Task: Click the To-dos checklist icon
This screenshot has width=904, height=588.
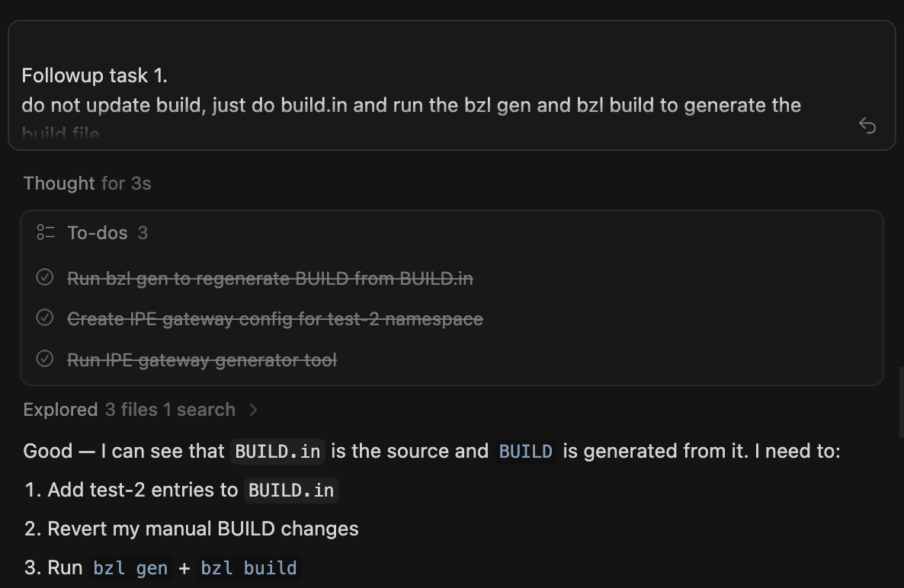Action: (x=46, y=232)
